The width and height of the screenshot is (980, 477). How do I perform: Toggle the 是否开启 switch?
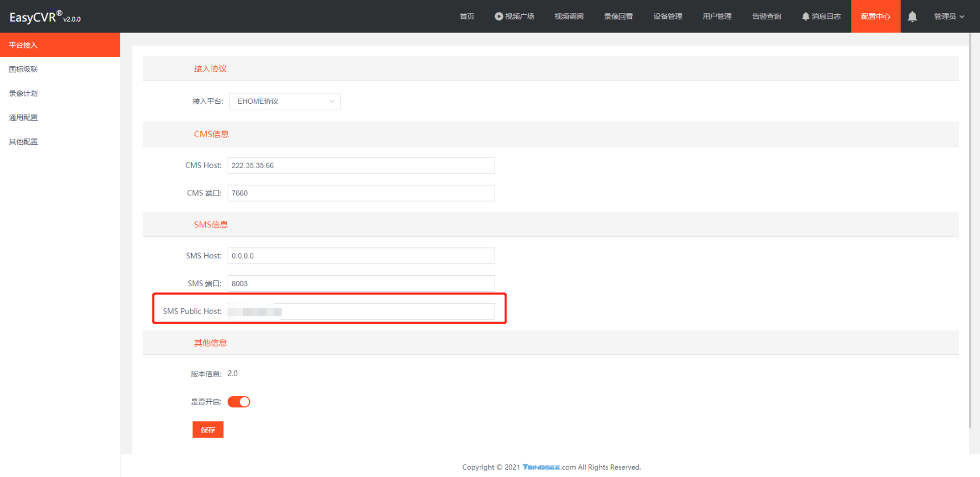[x=239, y=402]
